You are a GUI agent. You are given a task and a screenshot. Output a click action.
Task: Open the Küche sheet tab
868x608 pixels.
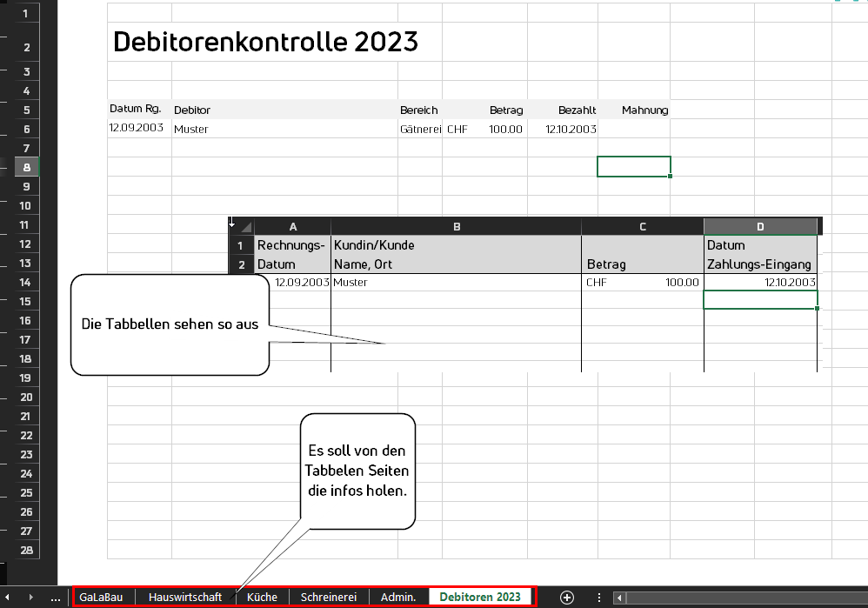point(262,597)
